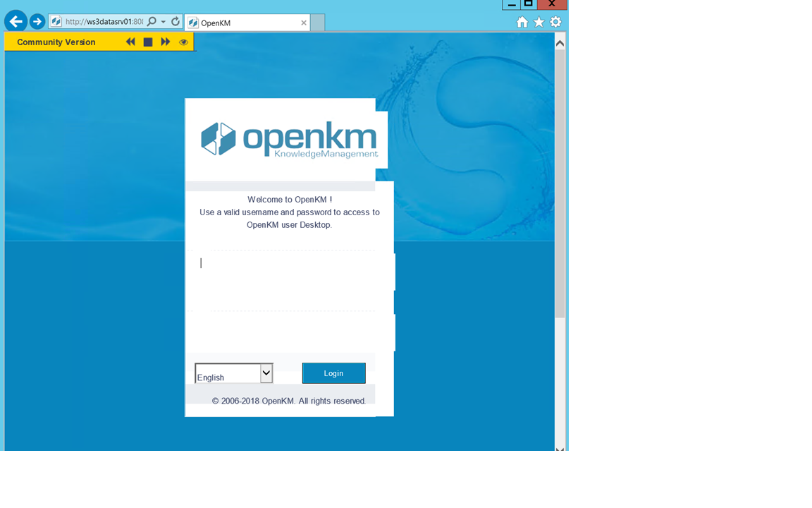Click the fast-forward icon on the yellow bar
812x508 pixels.
[x=164, y=42]
